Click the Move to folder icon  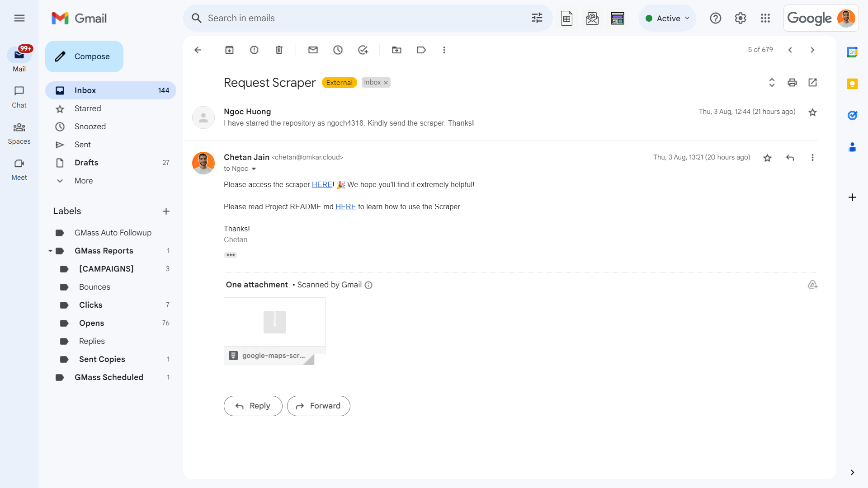pyautogui.click(x=396, y=50)
